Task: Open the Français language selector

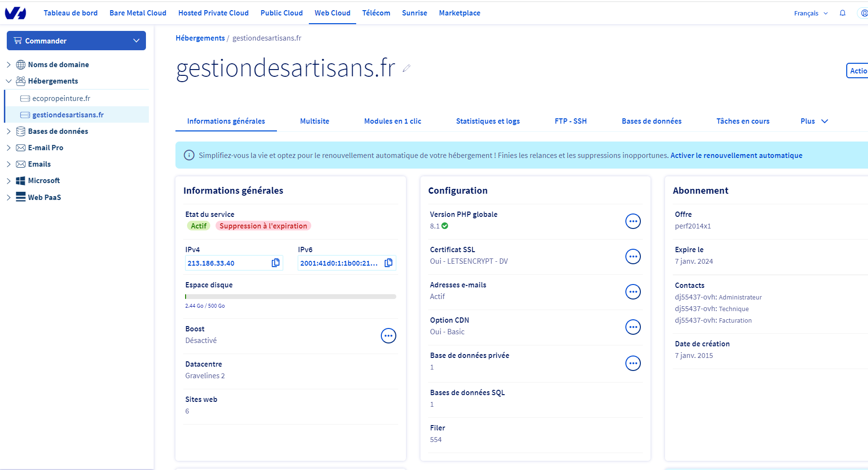Action: click(x=810, y=13)
